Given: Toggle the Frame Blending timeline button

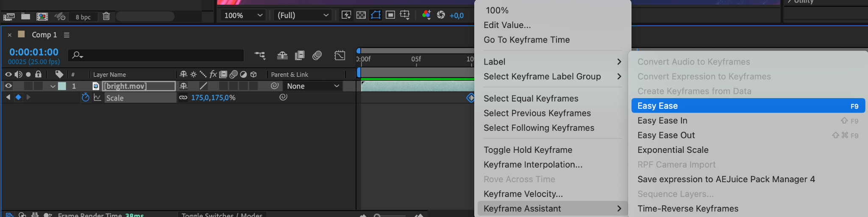Looking at the screenshot, I should click(x=300, y=55).
